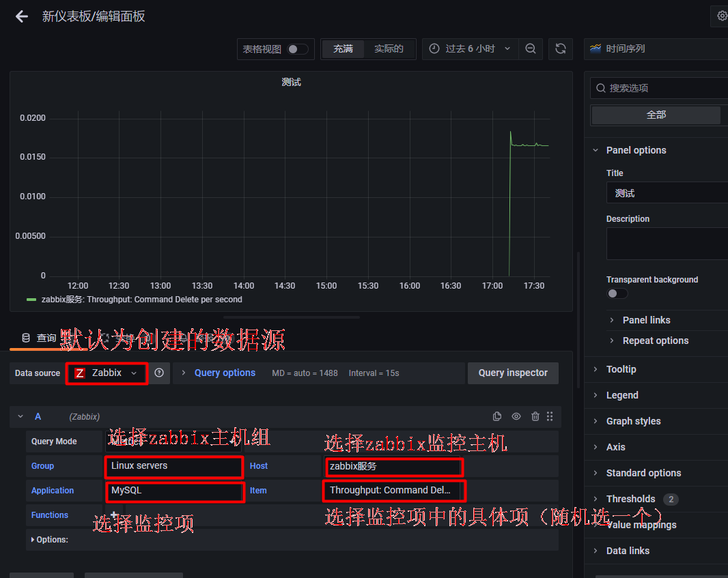Image resolution: width=728 pixels, height=578 pixels.
Task: Click the Zabbix logo in data source
Action: [x=80, y=373]
